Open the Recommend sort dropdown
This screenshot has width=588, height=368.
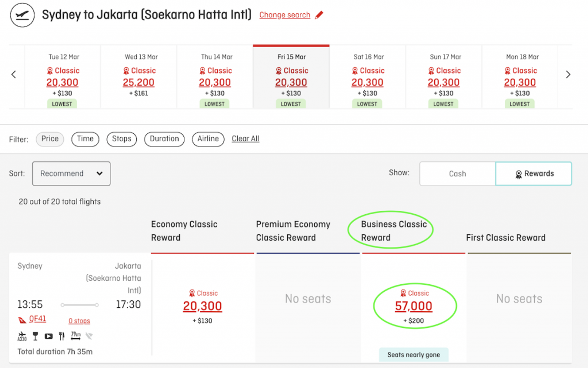click(x=71, y=174)
